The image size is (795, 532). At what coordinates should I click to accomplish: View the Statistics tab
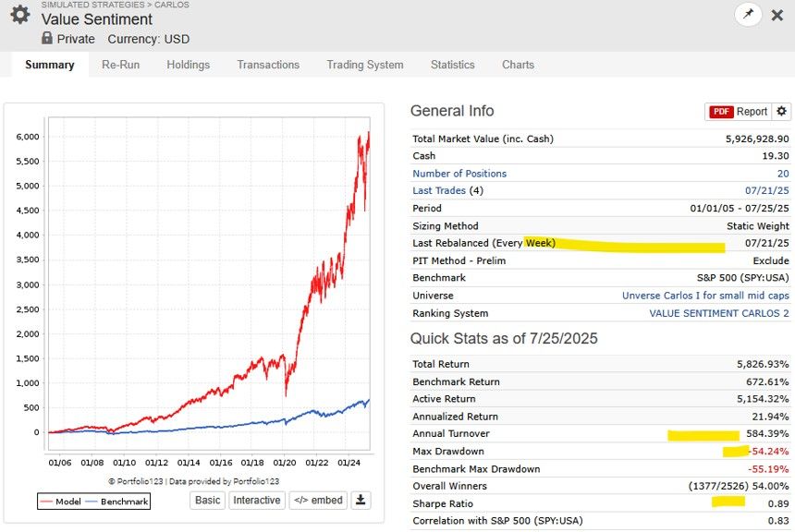[452, 65]
